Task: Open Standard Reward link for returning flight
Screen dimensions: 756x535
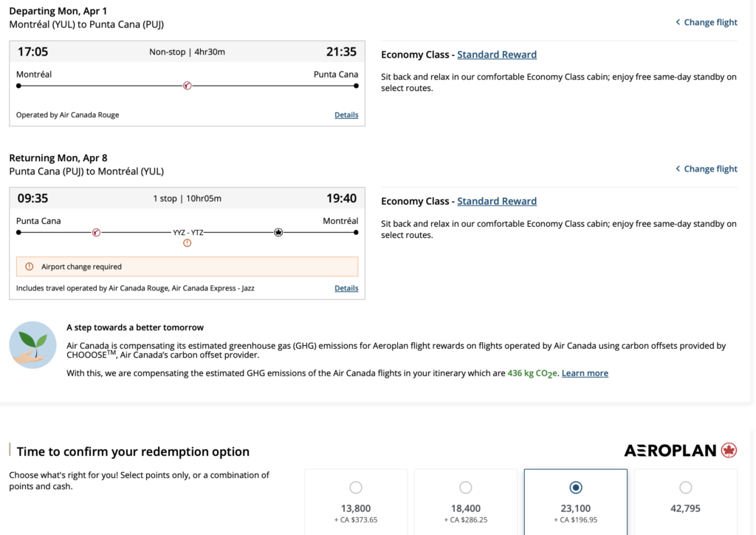Action: click(497, 201)
